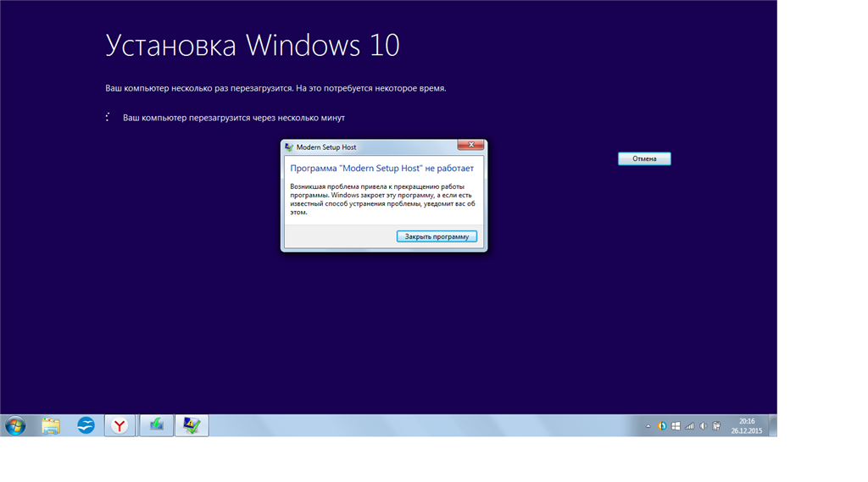The width and height of the screenshot is (868, 482).
Task: Open the Windows Start menu orb
Action: (x=15, y=425)
